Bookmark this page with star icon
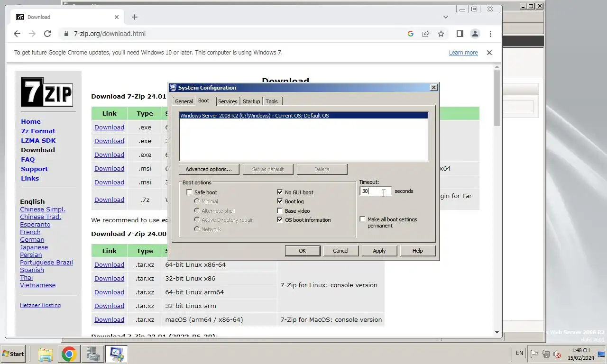Viewport: 607px width, 364px height. coord(441,34)
